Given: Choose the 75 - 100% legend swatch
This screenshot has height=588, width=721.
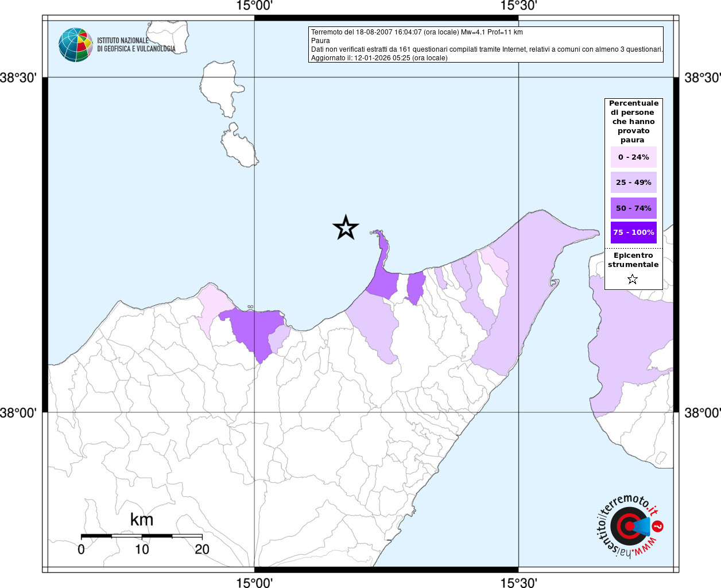Looking at the screenshot, I should (633, 233).
